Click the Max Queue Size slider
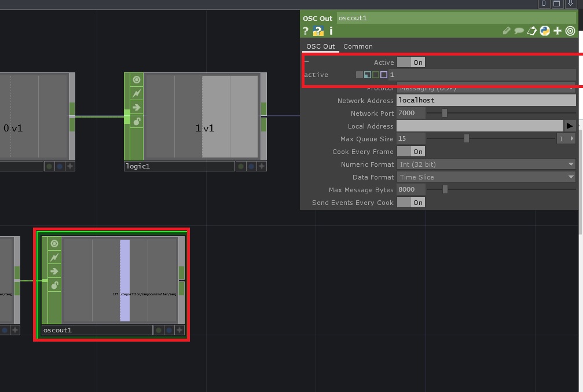Screen dimensions: 583x392 click(491, 139)
